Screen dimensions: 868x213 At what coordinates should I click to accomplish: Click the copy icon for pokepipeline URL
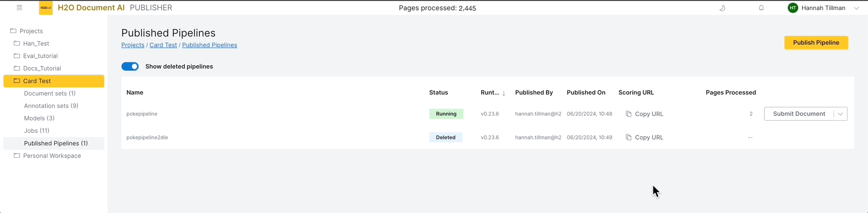[x=629, y=114]
